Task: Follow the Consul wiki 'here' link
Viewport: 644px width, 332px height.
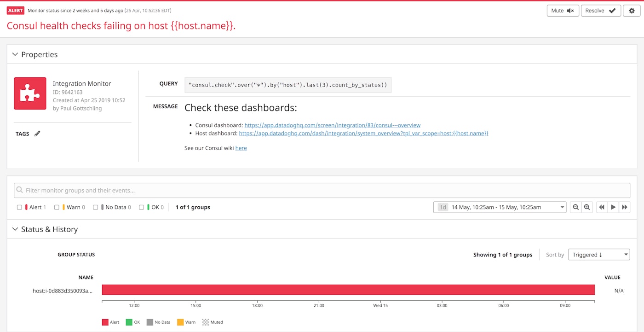Action: pyautogui.click(x=241, y=148)
